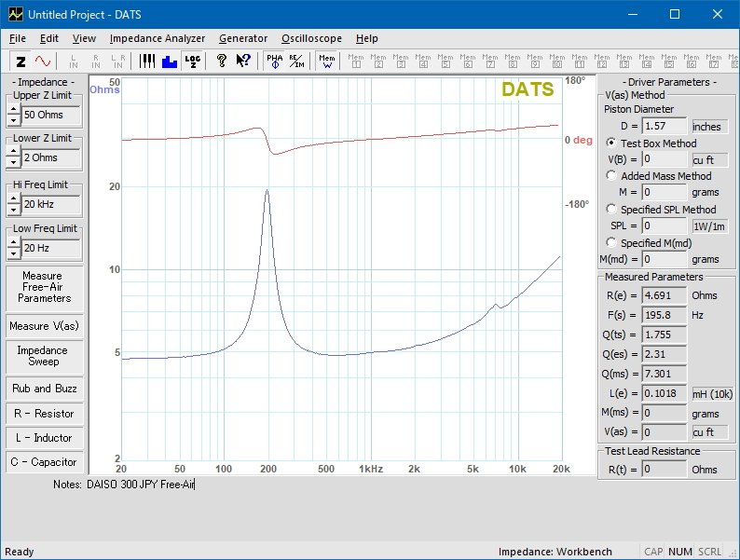The width and height of the screenshot is (740, 560).
Task: Open the Oscilloscope menu
Action: (311, 39)
